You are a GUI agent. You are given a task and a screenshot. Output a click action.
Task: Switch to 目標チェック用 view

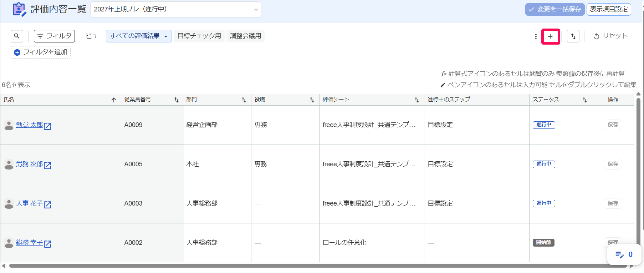tap(199, 36)
